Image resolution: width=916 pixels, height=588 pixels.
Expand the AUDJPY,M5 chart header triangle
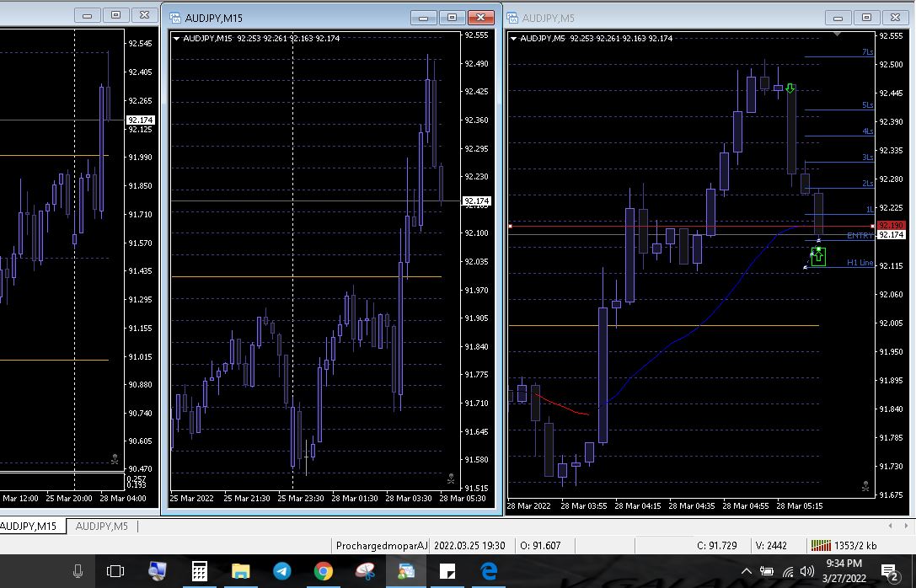[x=513, y=39]
